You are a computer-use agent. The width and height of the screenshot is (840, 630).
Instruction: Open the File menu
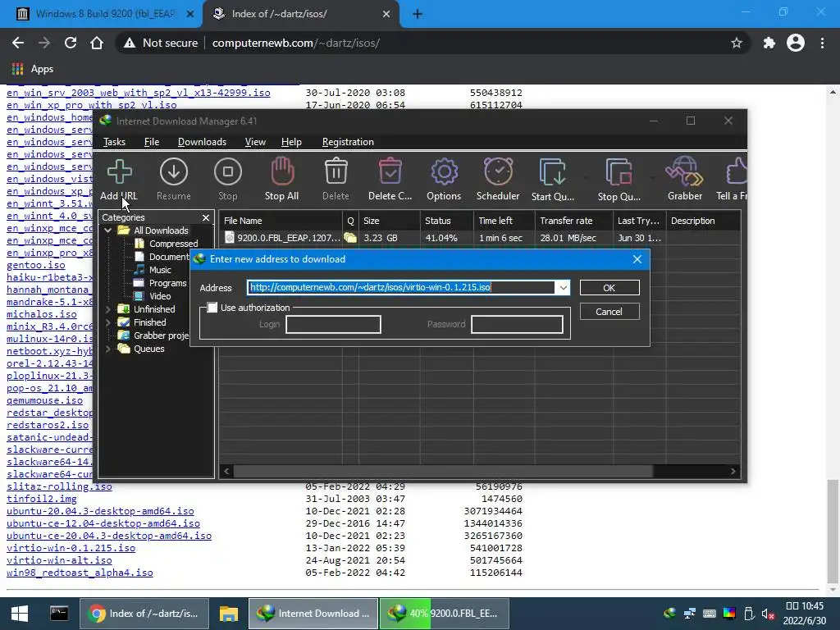[x=152, y=142]
